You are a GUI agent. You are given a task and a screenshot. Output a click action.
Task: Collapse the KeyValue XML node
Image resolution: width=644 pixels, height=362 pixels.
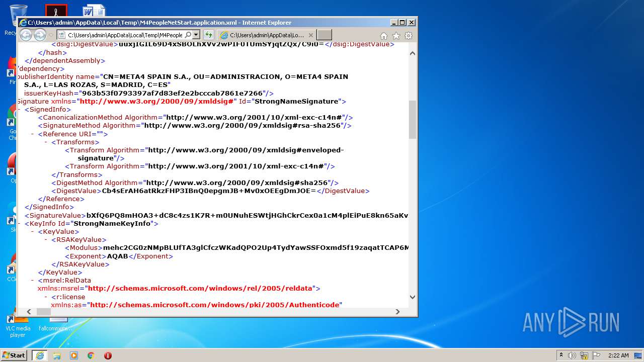tap(33, 232)
